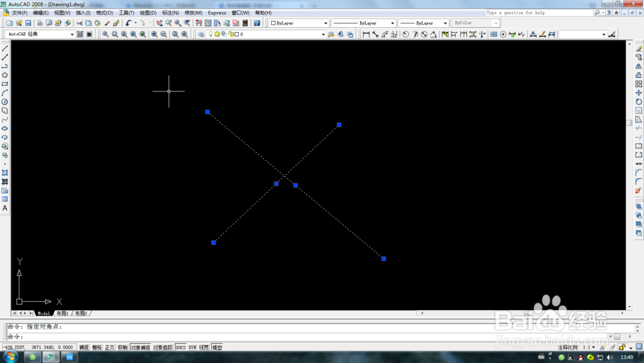
Task: Click the Zoom Out minus magnifier
Action: [x=164, y=34]
